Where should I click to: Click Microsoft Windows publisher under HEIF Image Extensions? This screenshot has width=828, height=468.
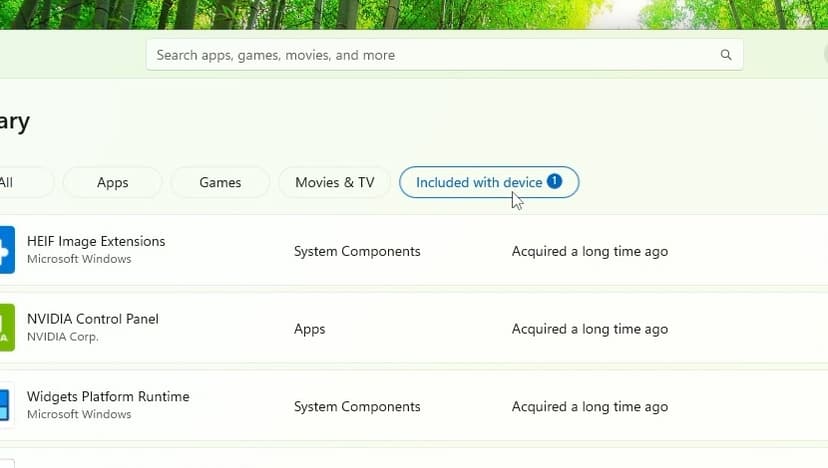point(79,259)
